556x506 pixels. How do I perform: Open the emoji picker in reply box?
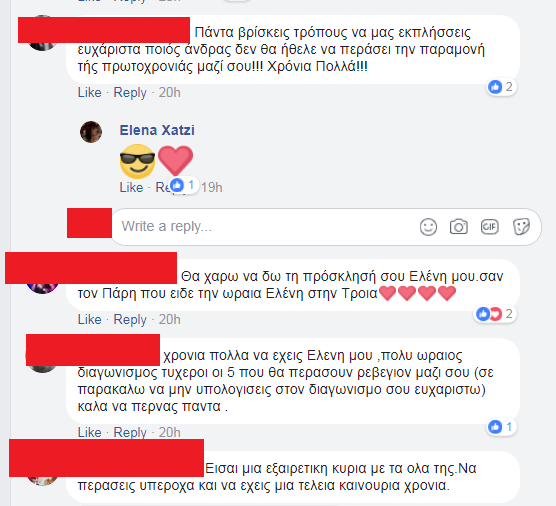pyautogui.click(x=428, y=227)
